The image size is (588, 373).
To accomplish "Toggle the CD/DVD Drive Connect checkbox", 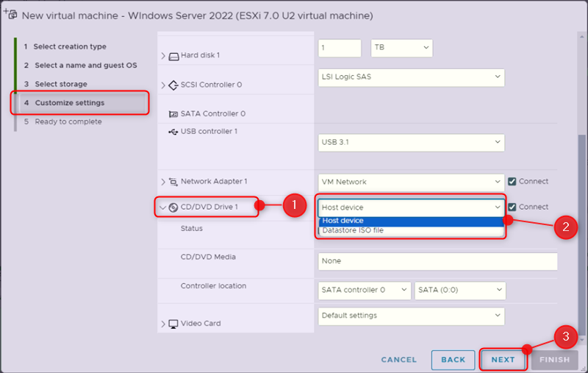I will coord(512,207).
